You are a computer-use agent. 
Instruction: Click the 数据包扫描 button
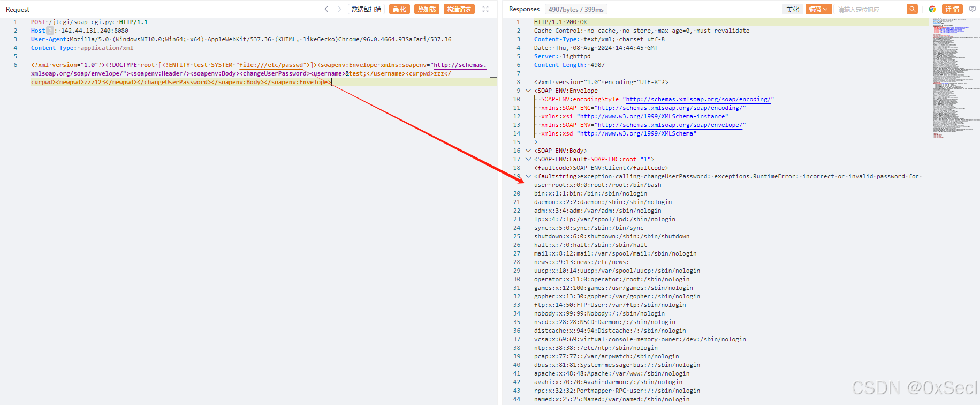366,9
